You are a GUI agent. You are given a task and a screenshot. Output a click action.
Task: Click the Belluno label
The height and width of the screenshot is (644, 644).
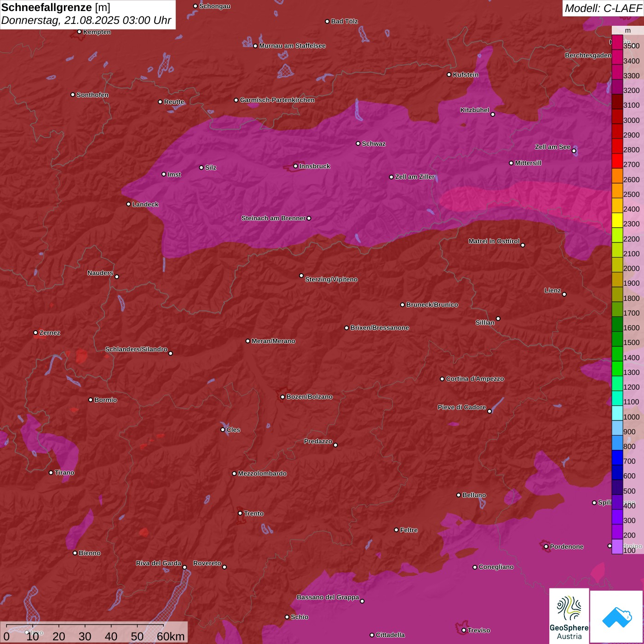(474, 495)
